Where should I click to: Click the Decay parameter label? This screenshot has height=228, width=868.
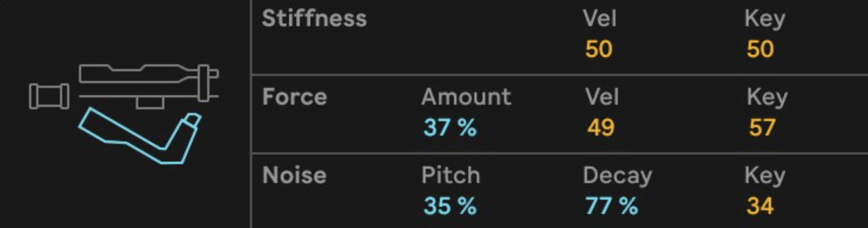[617, 176]
